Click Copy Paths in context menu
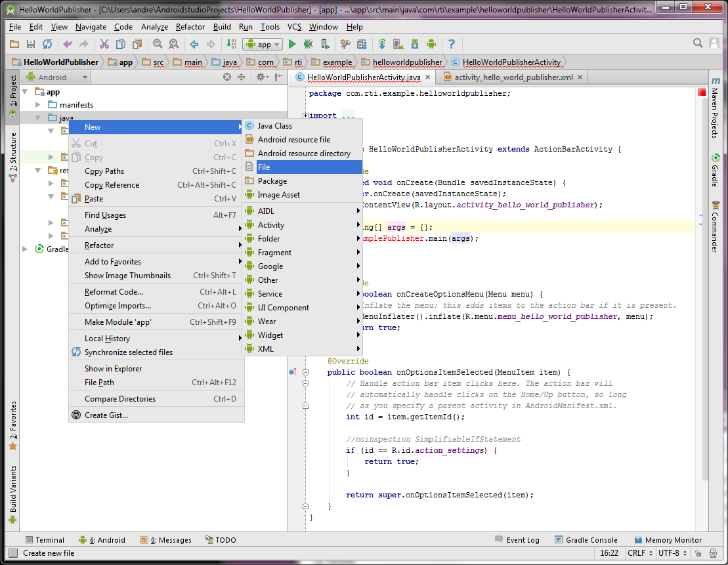728x565 pixels. [x=156, y=171]
